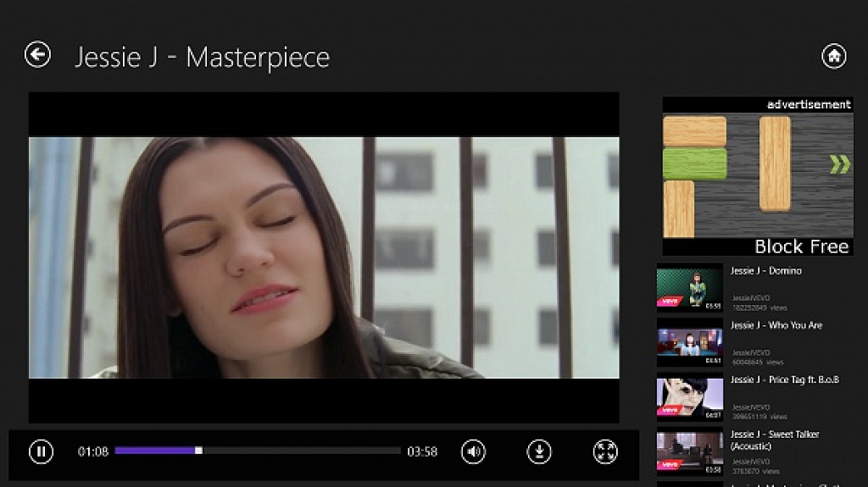The image size is (868, 487).
Task: Click the main video frame
Action: click(324, 257)
